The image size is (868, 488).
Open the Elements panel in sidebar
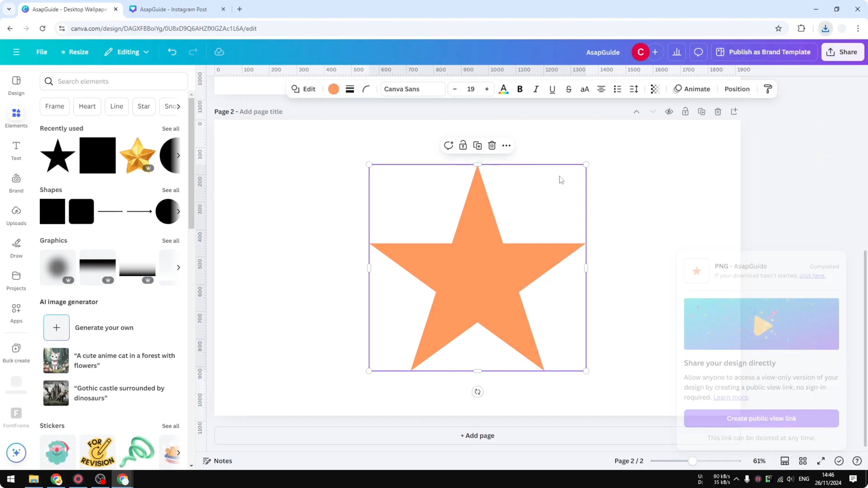[x=16, y=117]
